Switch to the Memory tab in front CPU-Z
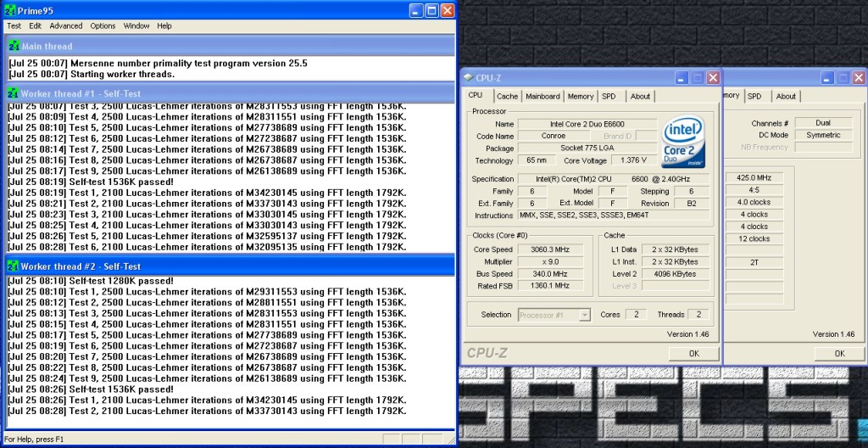This screenshot has width=868, height=448. [581, 97]
